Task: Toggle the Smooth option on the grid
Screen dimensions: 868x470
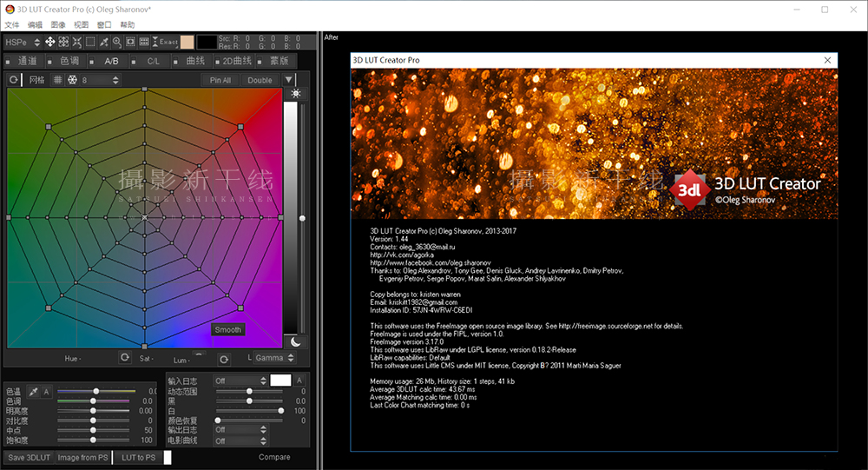Action: click(x=228, y=329)
